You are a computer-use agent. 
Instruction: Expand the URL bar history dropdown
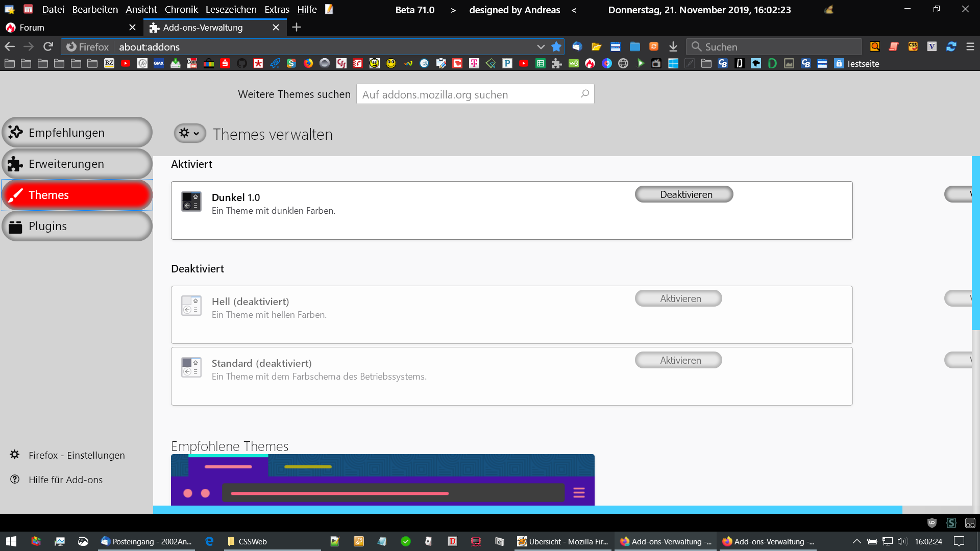pyautogui.click(x=541, y=46)
